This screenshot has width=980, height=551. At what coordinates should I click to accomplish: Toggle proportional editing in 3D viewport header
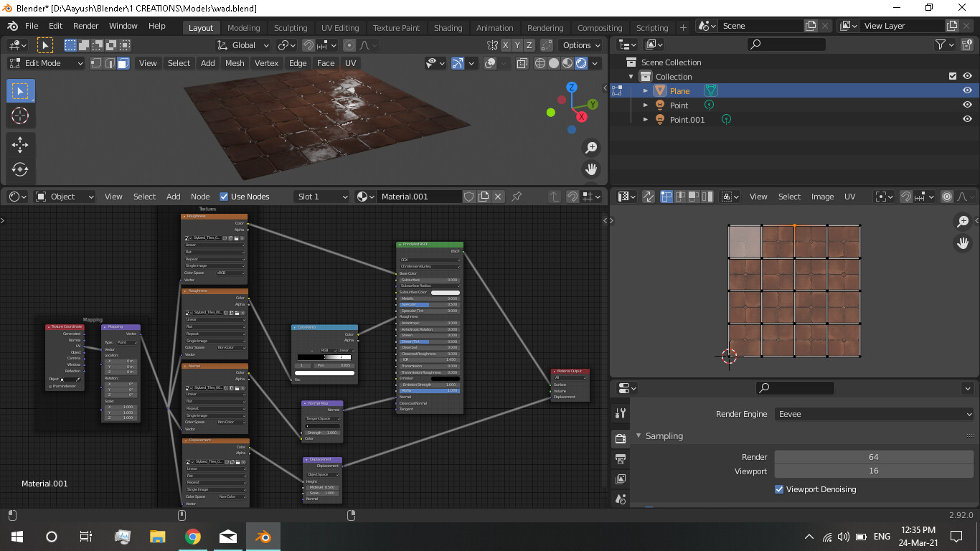pyautogui.click(x=349, y=45)
